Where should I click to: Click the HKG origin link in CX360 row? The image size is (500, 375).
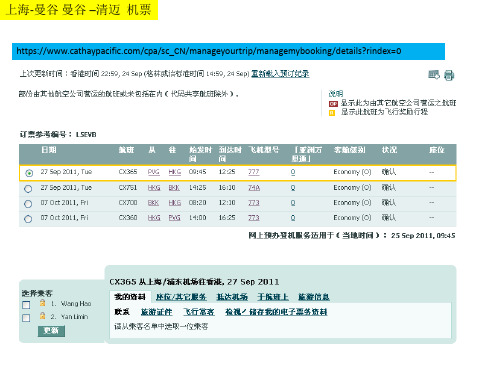point(154,218)
